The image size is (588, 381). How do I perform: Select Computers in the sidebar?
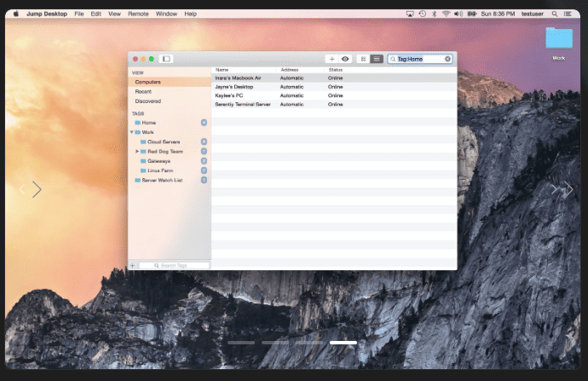click(x=170, y=82)
